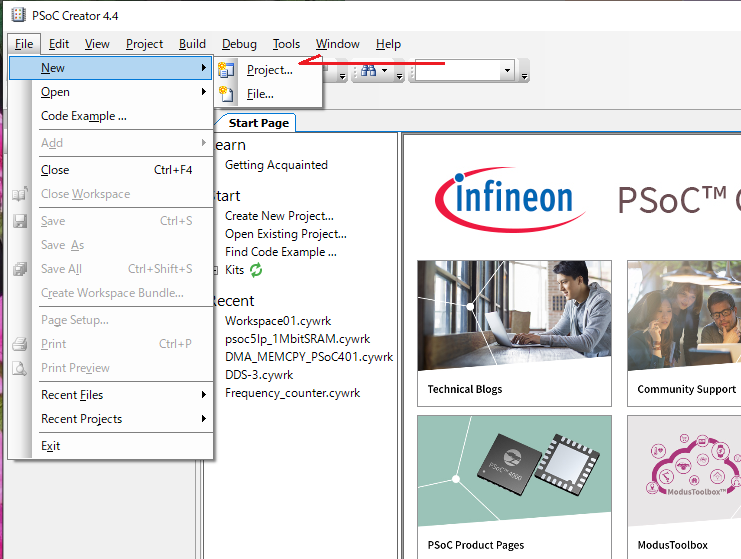
Task: Click the New File icon in submenu
Action: (226, 94)
